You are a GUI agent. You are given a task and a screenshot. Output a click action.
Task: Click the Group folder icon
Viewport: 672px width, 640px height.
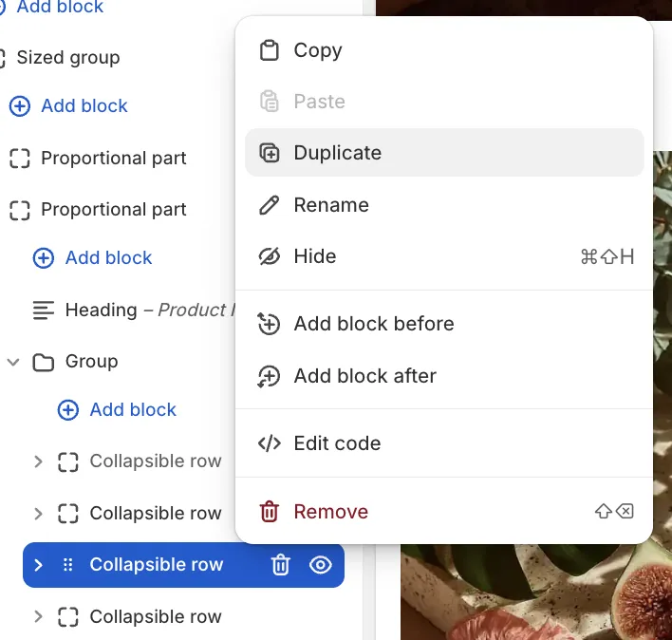click(x=43, y=362)
